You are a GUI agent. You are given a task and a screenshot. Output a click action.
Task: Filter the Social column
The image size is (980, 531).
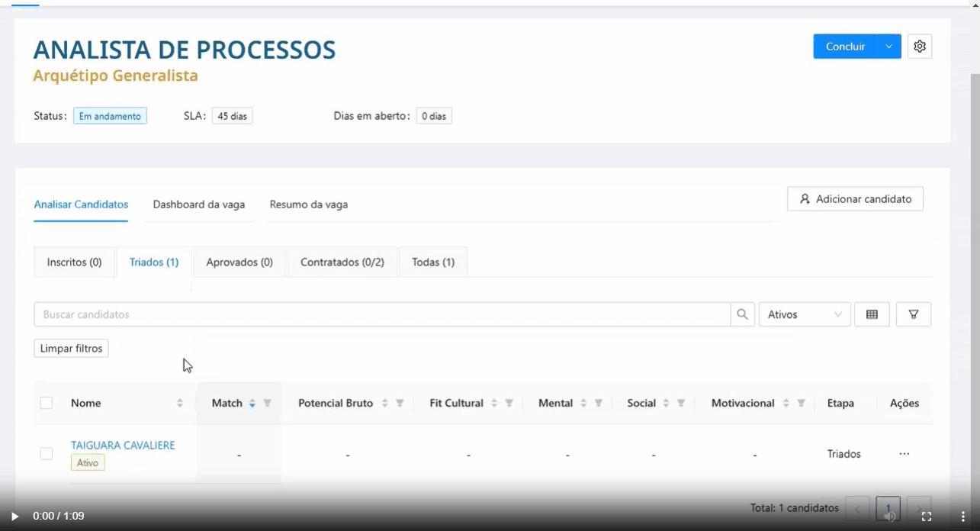(x=681, y=403)
